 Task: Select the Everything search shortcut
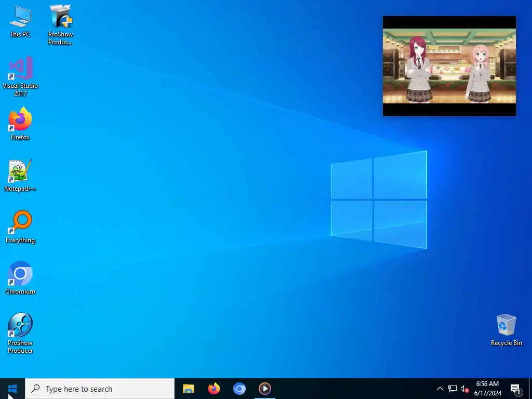[x=20, y=227]
